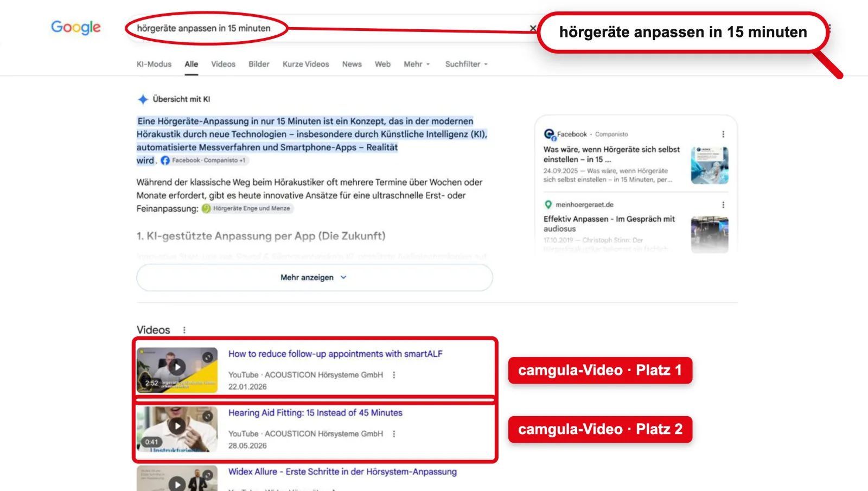Viewport: 868px width, 491px height.
Task: Click the Übersicht mit KI sparkle icon
Action: [143, 99]
